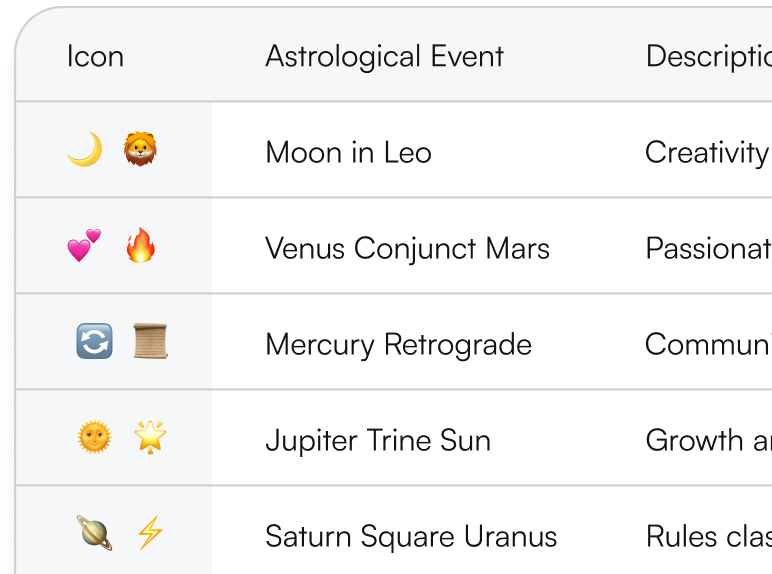Click the sun face emoji icon
Viewport: 772px width, 574px height.
(94, 438)
